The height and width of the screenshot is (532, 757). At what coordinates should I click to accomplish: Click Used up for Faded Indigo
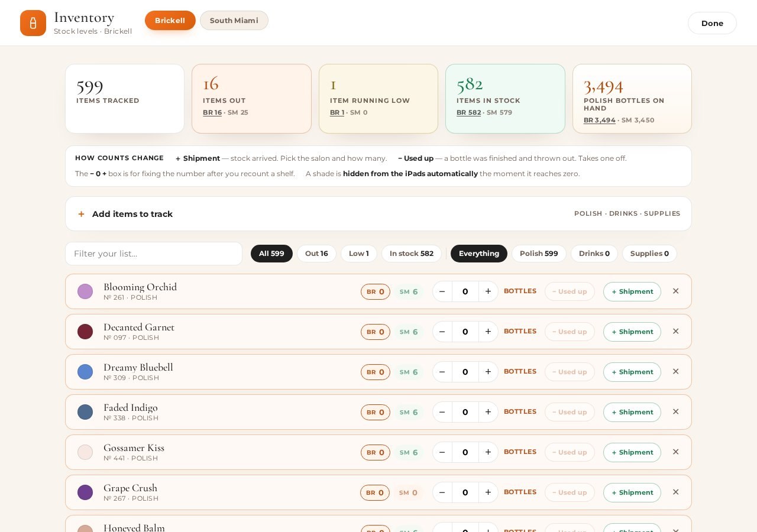point(570,412)
